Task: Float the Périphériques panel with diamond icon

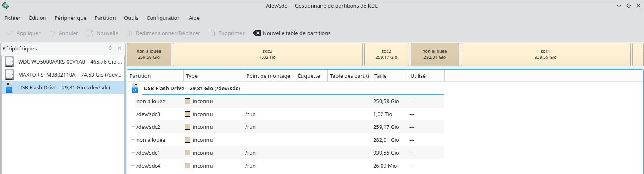Action: (110, 48)
